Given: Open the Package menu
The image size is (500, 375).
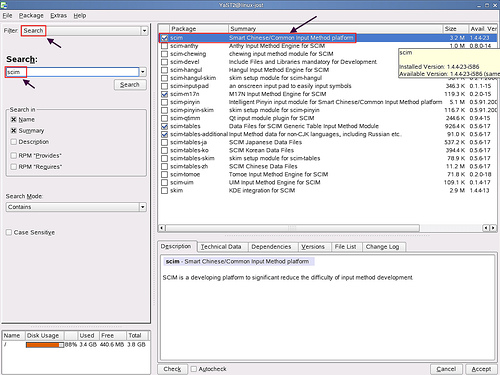Looking at the screenshot, I should (31, 16).
